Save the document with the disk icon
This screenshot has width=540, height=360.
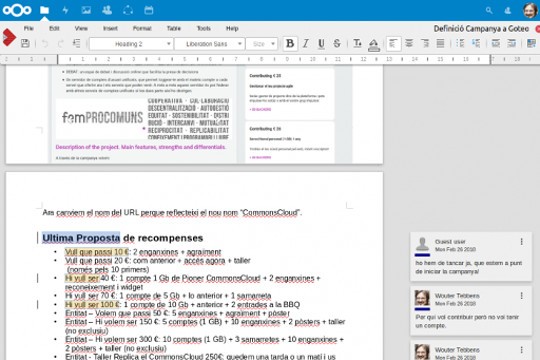(x=25, y=43)
